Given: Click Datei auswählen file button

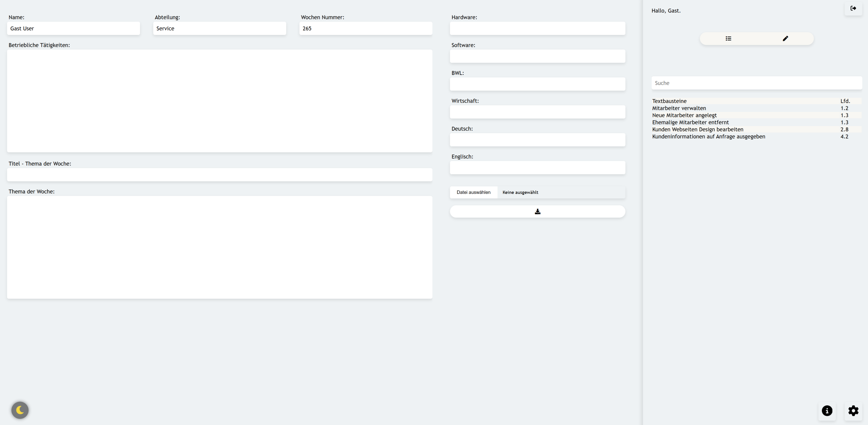Looking at the screenshot, I should point(473,192).
